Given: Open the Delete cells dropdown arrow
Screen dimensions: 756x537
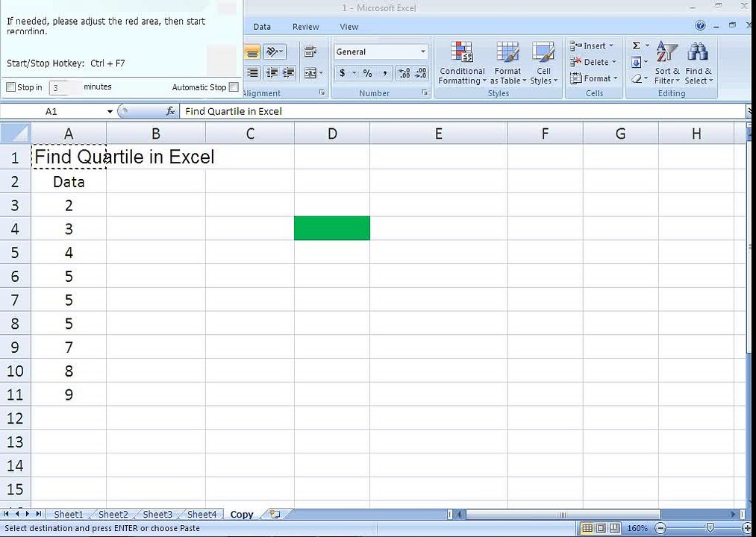Looking at the screenshot, I should (x=613, y=62).
